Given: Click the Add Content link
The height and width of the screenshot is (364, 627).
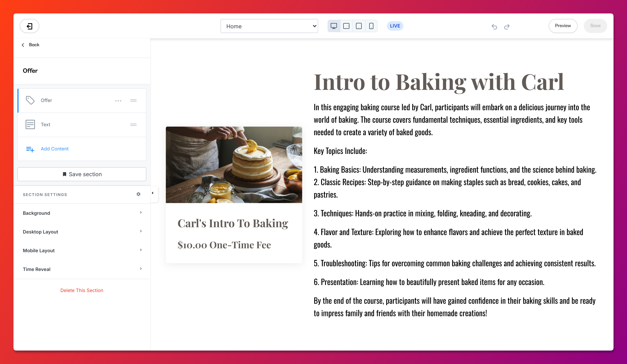Looking at the screenshot, I should point(54,149).
